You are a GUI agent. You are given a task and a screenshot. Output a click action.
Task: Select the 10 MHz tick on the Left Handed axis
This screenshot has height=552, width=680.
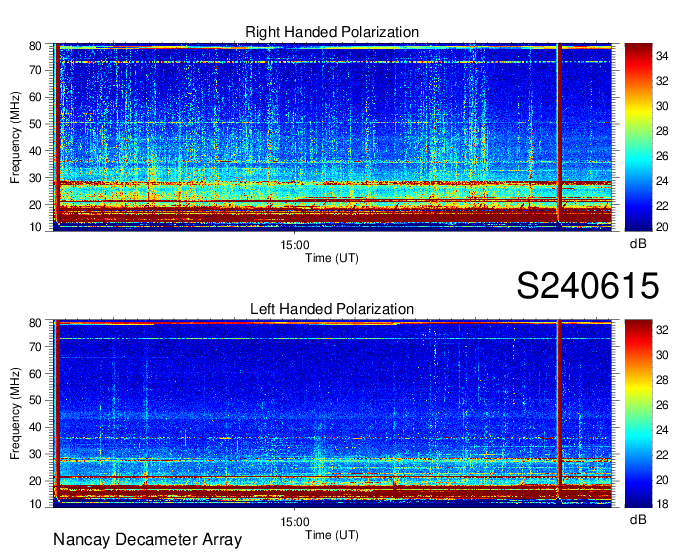click(36, 504)
